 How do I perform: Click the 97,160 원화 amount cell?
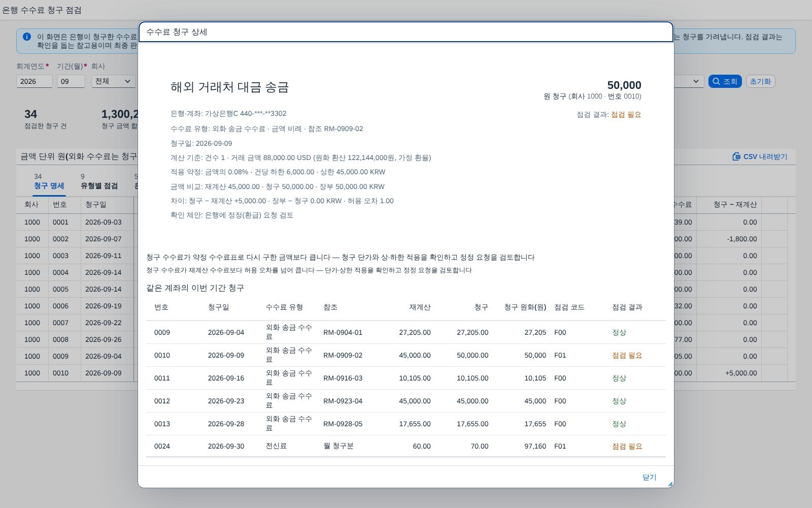535,446
